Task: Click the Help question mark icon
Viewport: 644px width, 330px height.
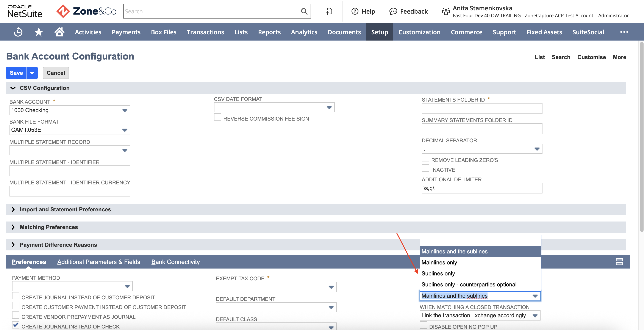Action: pyautogui.click(x=355, y=11)
